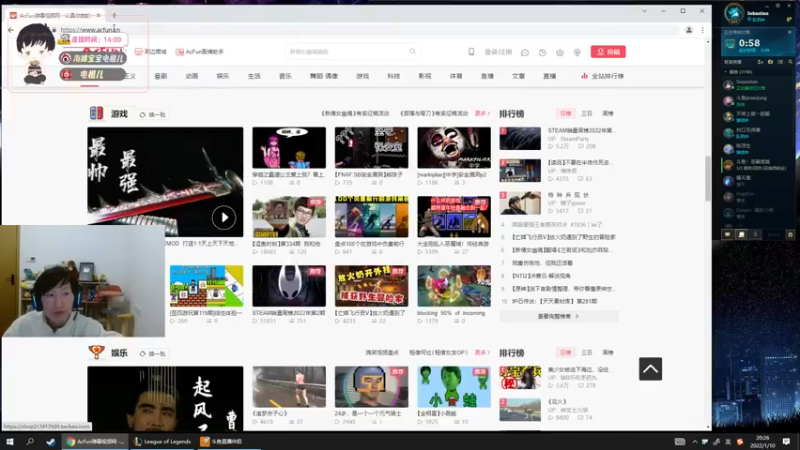Open the 舞蹈·偶像 navigation category
The width and height of the screenshot is (800, 450).
tap(323, 76)
